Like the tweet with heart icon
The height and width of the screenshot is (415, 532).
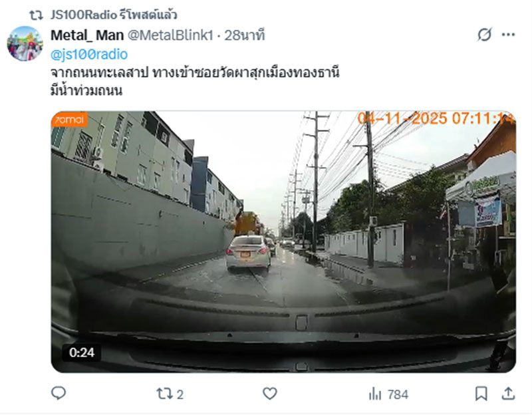270,393
